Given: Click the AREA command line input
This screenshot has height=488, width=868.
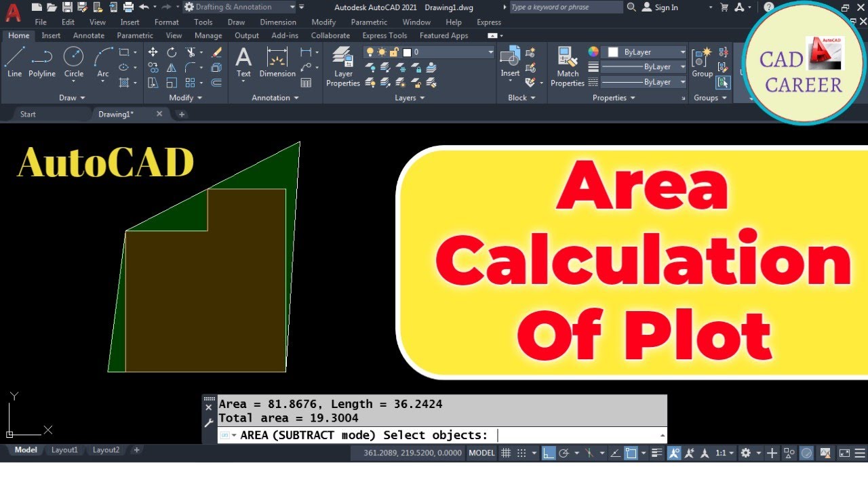Looking at the screenshot, I should (442, 435).
